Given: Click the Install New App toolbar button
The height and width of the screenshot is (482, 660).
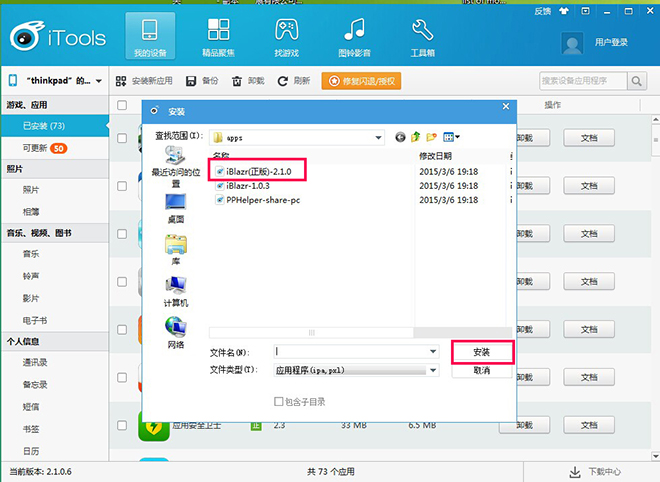Looking at the screenshot, I should 144,81.
